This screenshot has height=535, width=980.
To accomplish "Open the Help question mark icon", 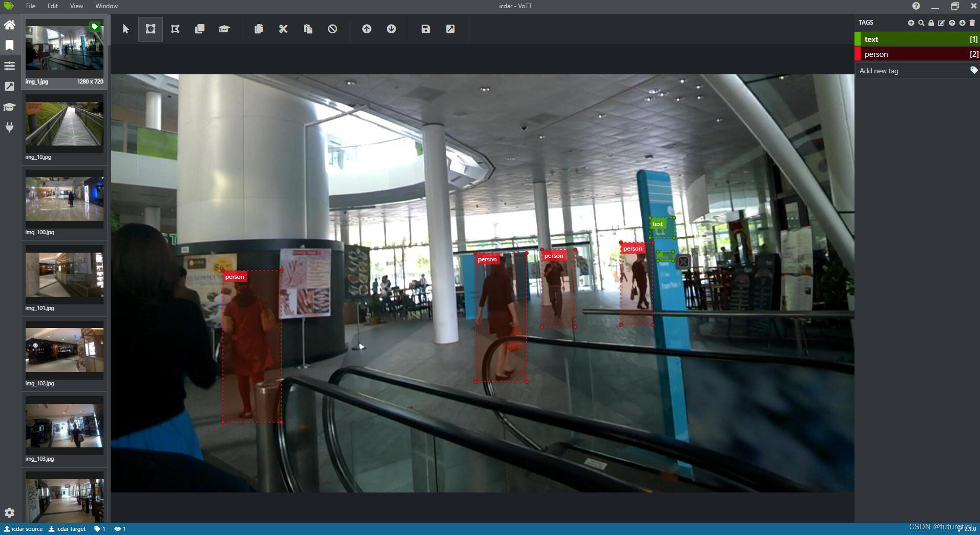I will [916, 6].
